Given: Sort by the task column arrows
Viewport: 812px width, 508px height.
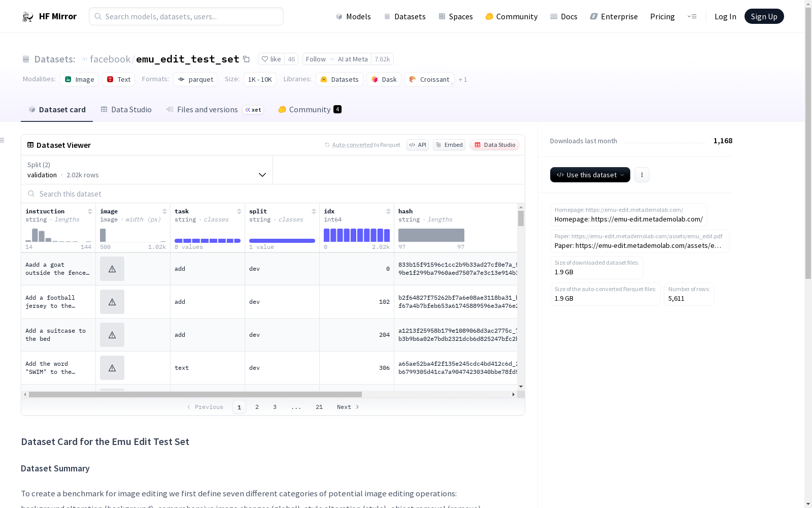Looking at the screenshot, I should 239,211.
